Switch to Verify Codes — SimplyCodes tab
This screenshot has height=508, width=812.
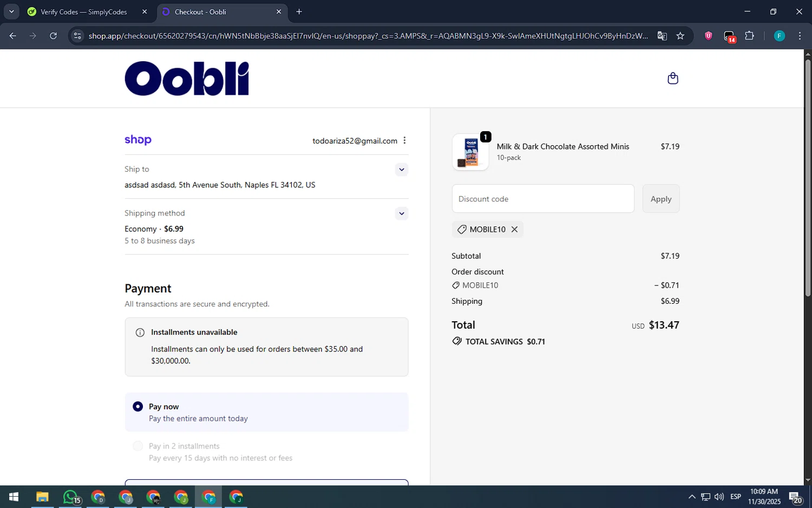(84, 12)
